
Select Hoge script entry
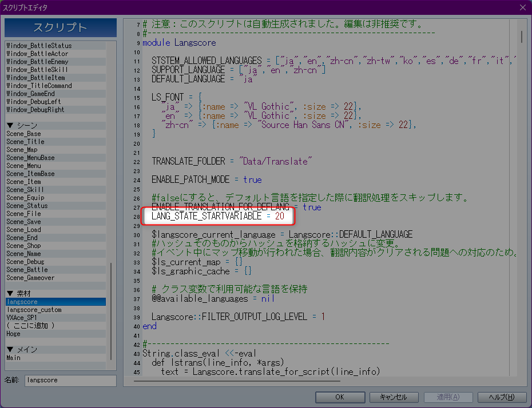pyautogui.click(x=56, y=334)
